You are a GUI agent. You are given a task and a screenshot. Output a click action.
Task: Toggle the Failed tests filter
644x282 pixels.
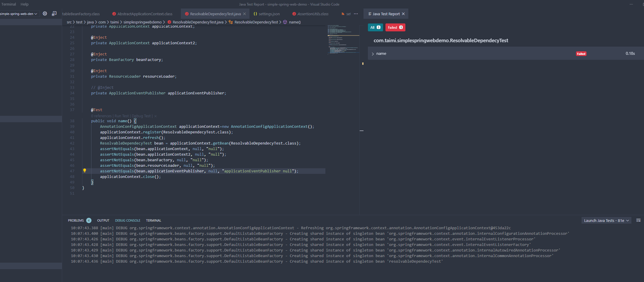(395, 27)
